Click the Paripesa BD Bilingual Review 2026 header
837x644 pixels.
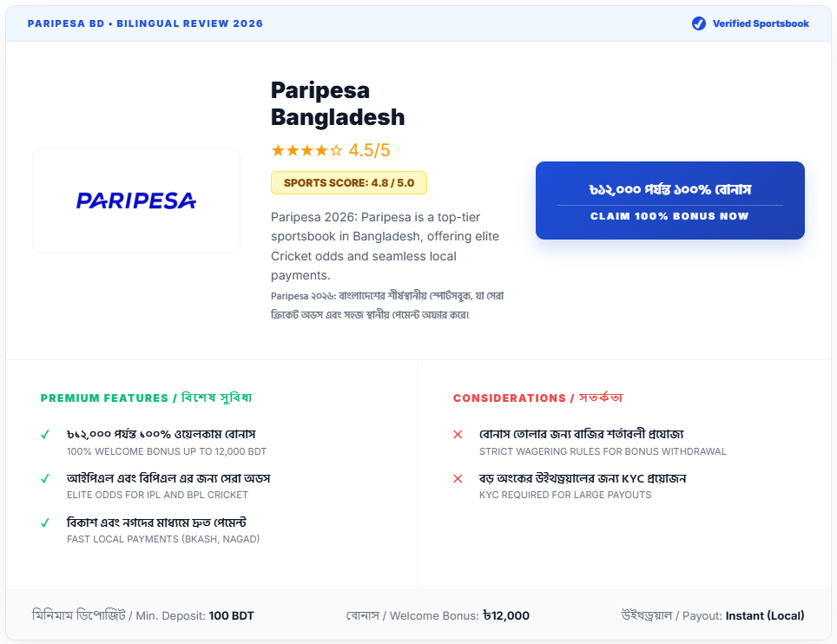pos(145,23)
